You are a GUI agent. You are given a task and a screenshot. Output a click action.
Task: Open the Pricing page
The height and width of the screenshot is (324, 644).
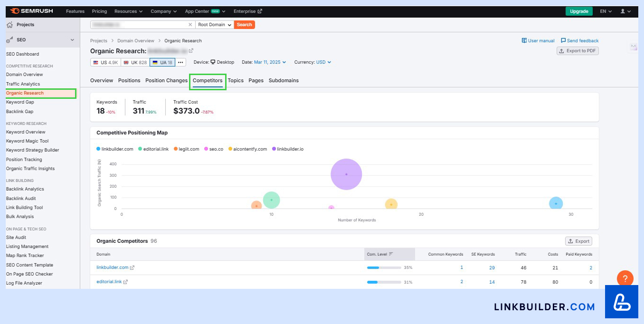pyautogui.click(x=99, y=11)
